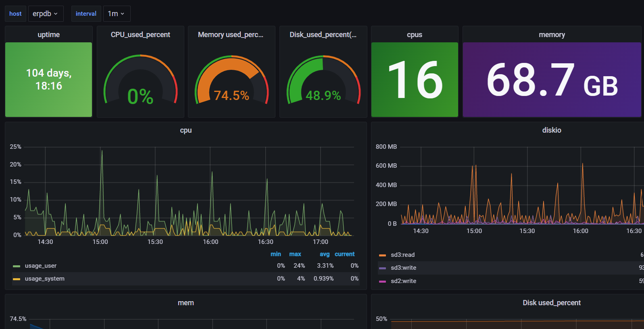Click the purple sd3:write legend color icon
This screenshot has height=329, width=644.
coord(382,268)
